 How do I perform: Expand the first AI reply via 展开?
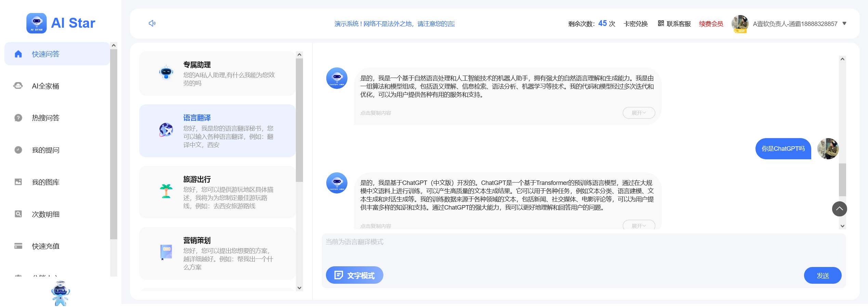(x=639, y=113)
